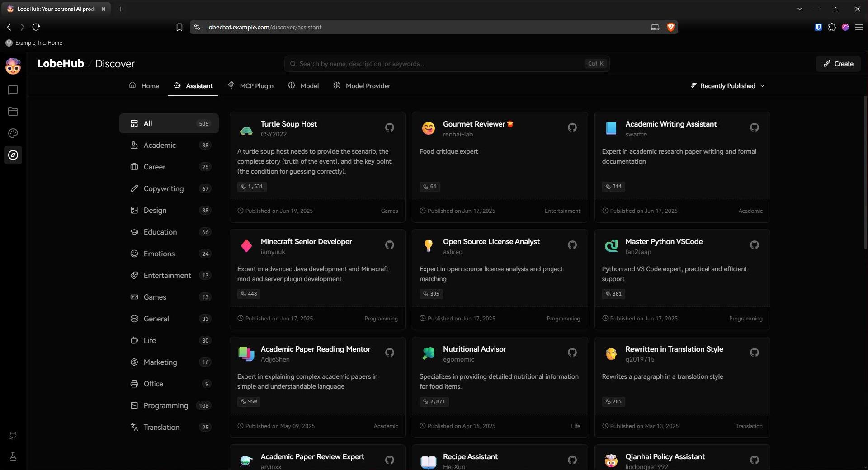
Task: Open GitHub link on Academic Writing Assistant card
Action: [x=755, y=127]
